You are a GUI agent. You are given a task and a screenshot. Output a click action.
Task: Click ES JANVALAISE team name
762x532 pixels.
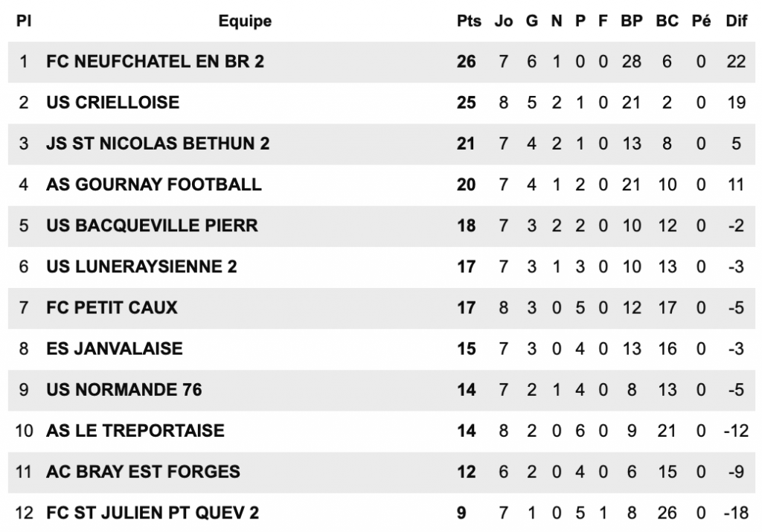pyautogui.click(x=114, y=348)
